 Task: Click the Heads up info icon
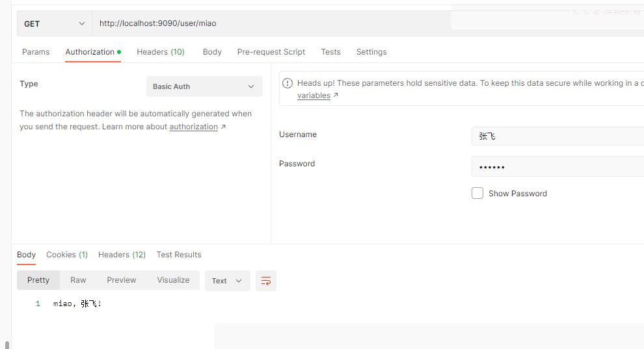tap(288, 83)
